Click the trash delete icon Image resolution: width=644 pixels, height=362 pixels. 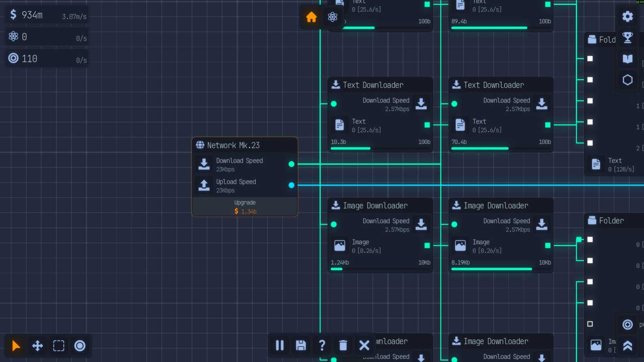(x=343, y=346)
